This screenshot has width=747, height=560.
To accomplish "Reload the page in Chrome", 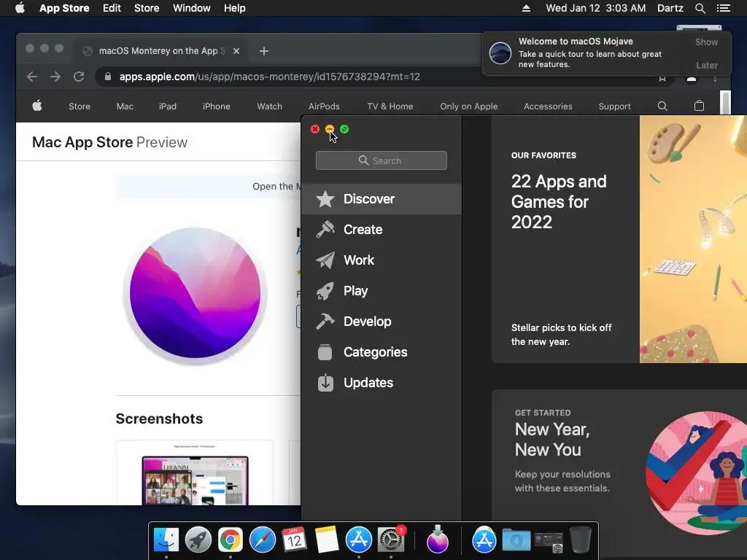I will (79, 77).
